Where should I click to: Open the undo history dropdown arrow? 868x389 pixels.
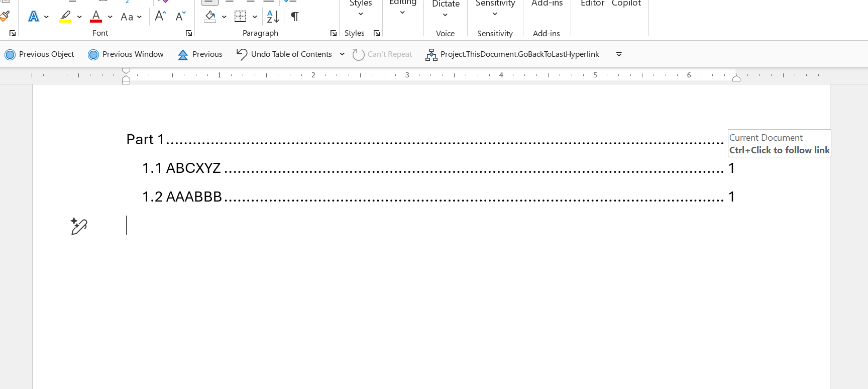click(342, 54)
